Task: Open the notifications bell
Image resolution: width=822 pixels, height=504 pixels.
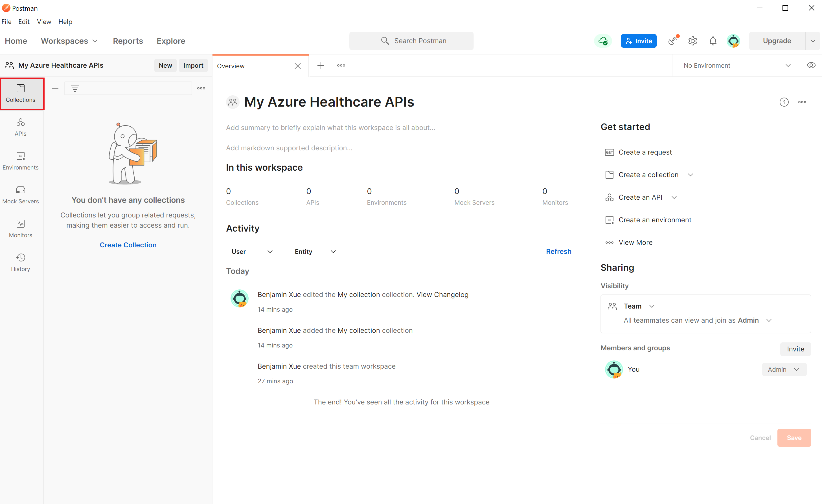Action: coord(713,41)
